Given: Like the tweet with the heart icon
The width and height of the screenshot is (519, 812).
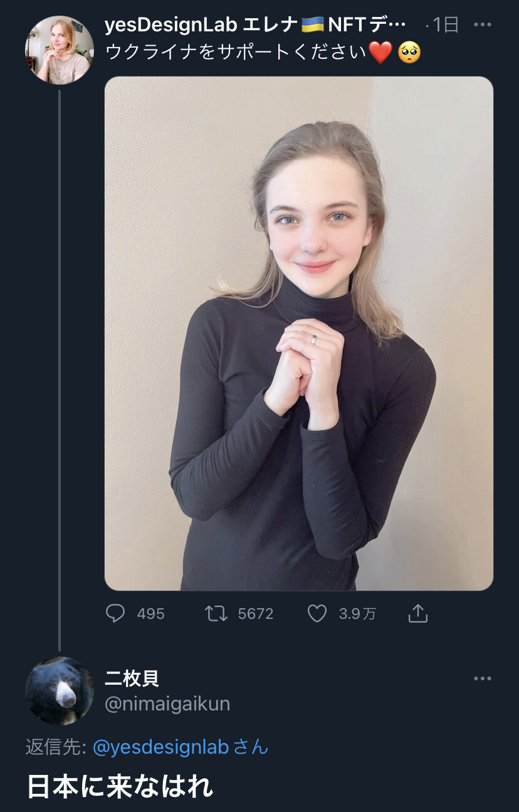Looking at the screenshot, I should 317,613.
